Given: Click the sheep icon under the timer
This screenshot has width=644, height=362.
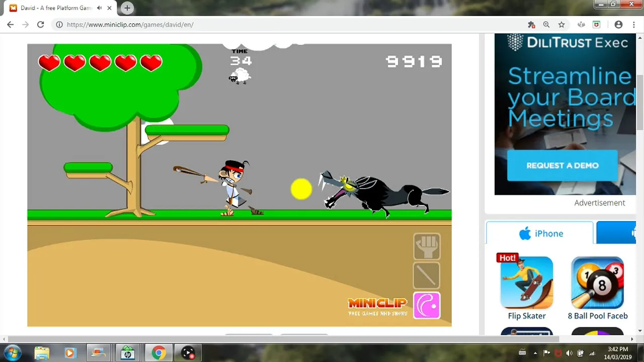Looking at the screenshot, I should 240,76.
